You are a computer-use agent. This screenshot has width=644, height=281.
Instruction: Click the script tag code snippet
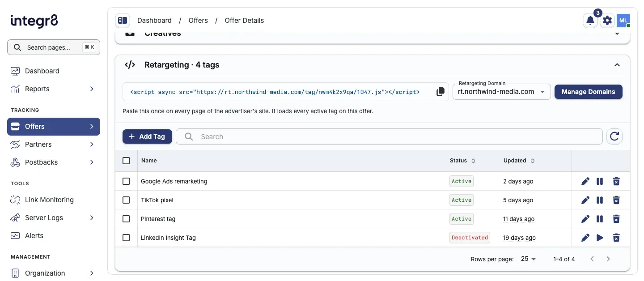tap(275, 92)
